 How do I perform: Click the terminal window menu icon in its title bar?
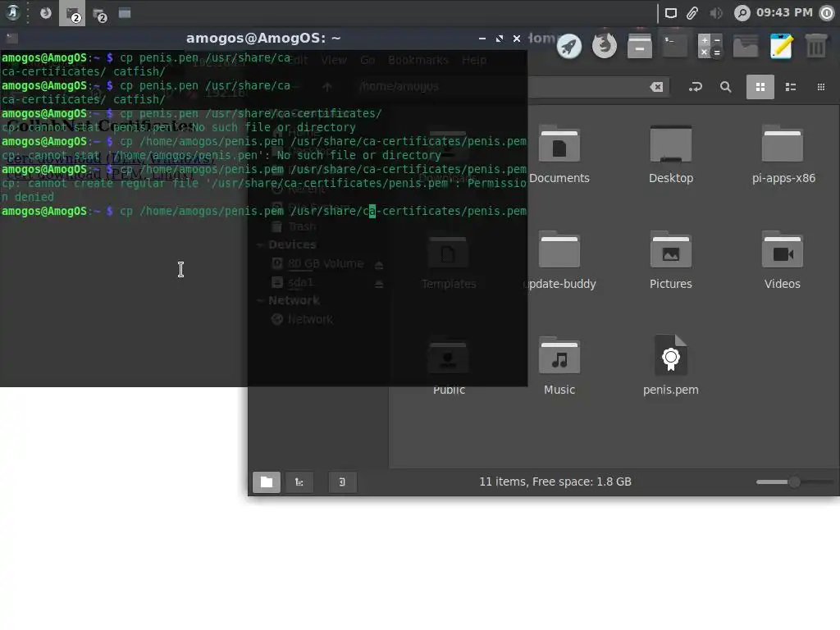click(x=12, y=38)
